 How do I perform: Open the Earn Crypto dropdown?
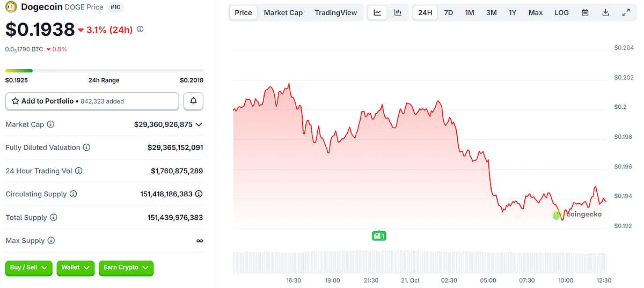point(126,268)
